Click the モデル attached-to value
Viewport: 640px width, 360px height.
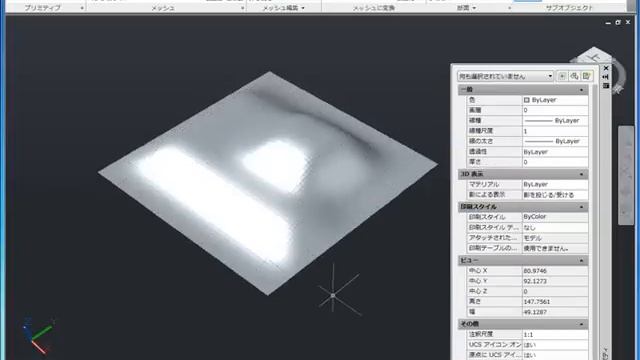555,238
